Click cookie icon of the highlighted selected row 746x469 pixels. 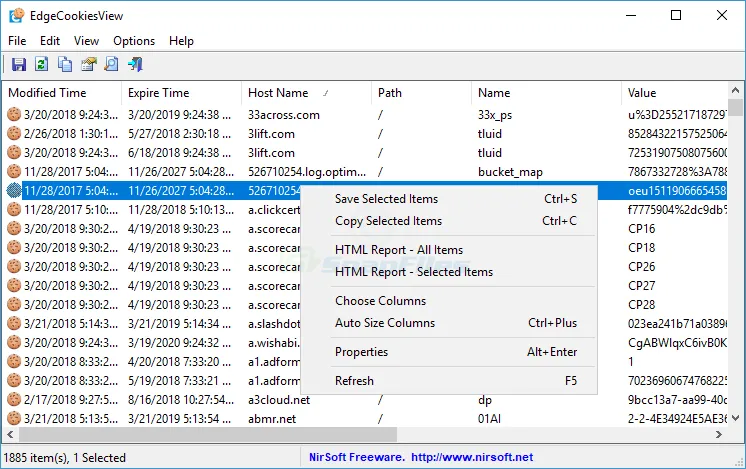(x=14, y=190)
